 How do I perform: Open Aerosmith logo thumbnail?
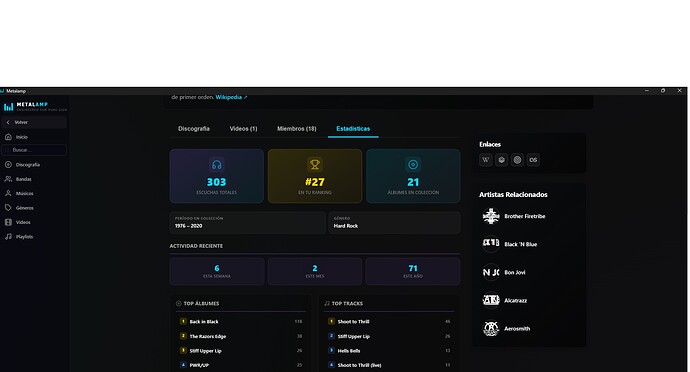pos(491,328)
